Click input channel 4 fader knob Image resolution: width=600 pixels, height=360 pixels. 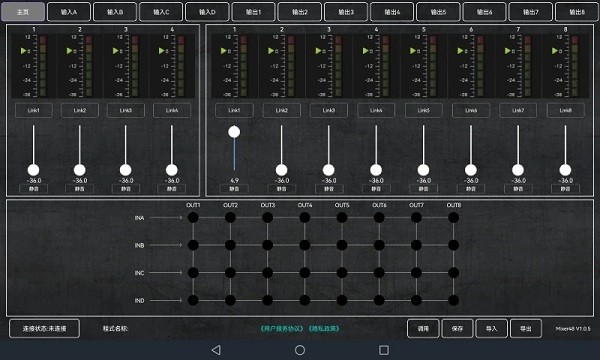[x=172, y=170]
